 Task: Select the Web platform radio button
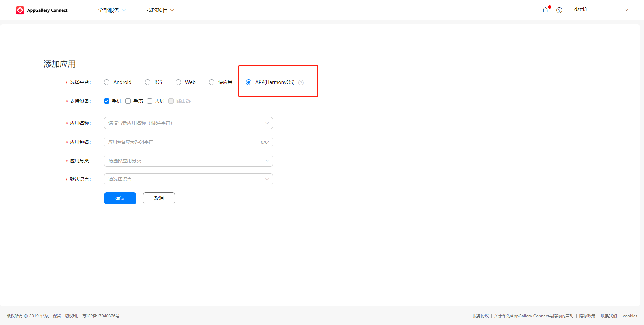click(x=178, y=82)
